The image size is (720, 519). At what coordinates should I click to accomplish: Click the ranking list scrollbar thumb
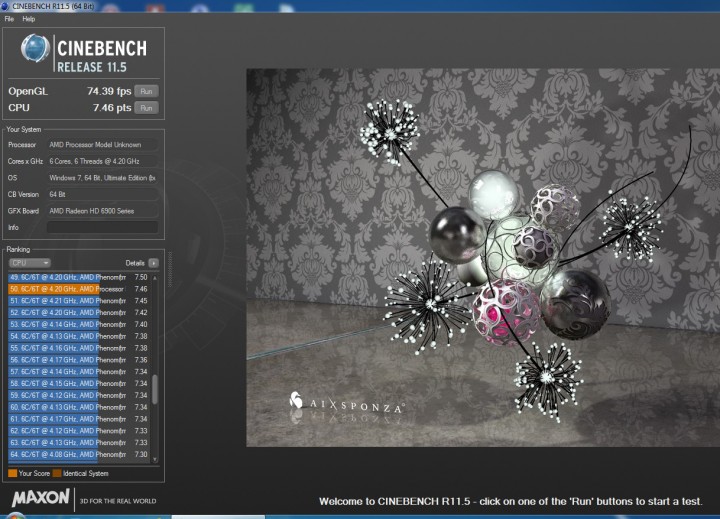155,389
